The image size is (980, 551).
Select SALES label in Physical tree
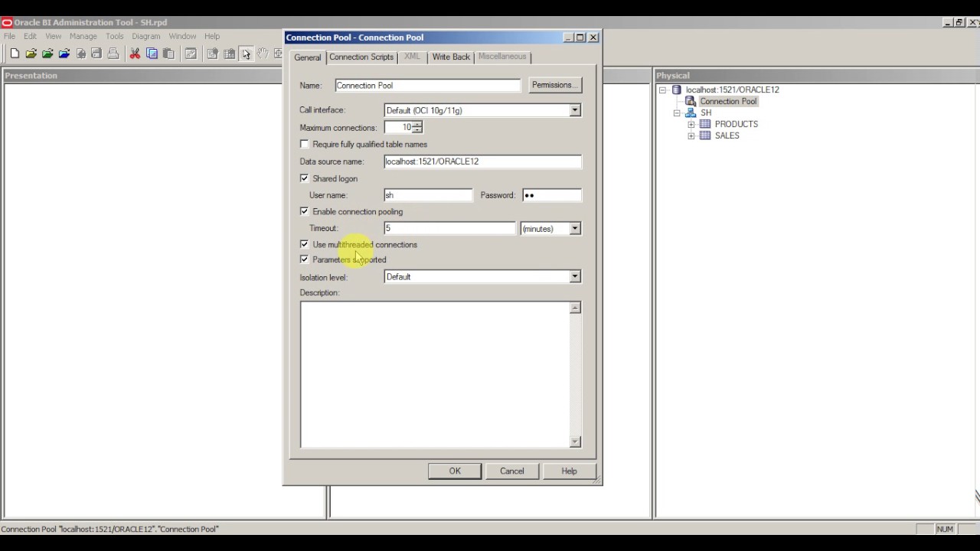pos(727,135)
